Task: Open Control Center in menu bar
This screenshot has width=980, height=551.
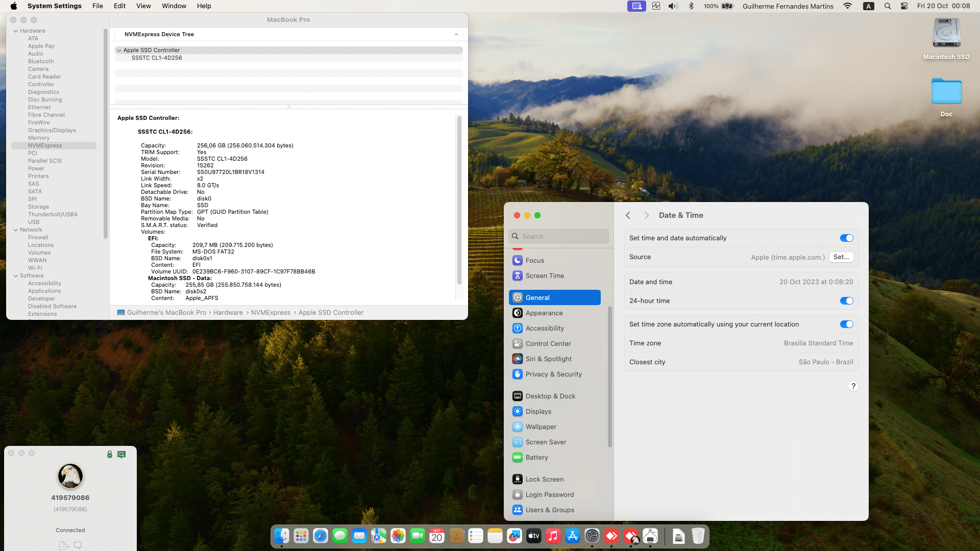Action: [x=904, y=6]
